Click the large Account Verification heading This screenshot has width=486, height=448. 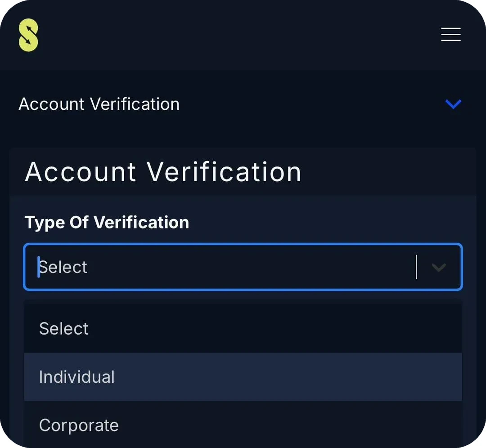(163, 172)
